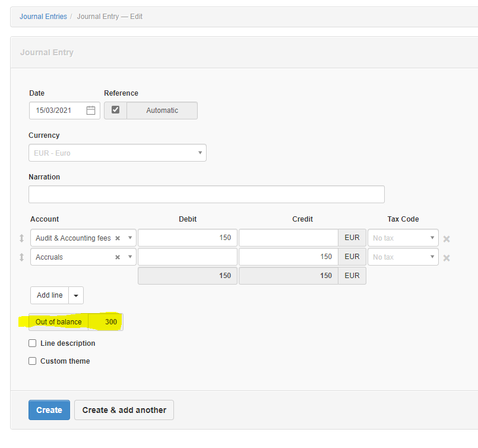Clear the Accruals account selection
This screenshot has width=478, height=448.
118,257
